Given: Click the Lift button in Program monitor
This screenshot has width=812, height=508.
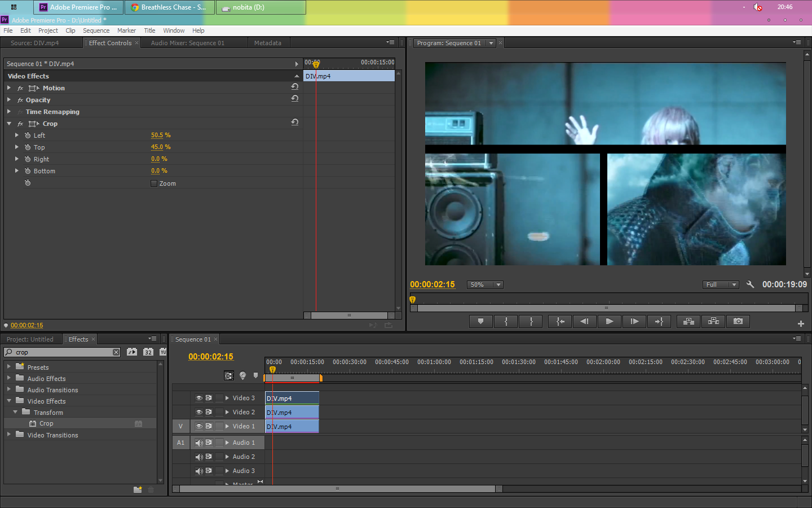Looking at the screenshot, I should coord(689,321).
